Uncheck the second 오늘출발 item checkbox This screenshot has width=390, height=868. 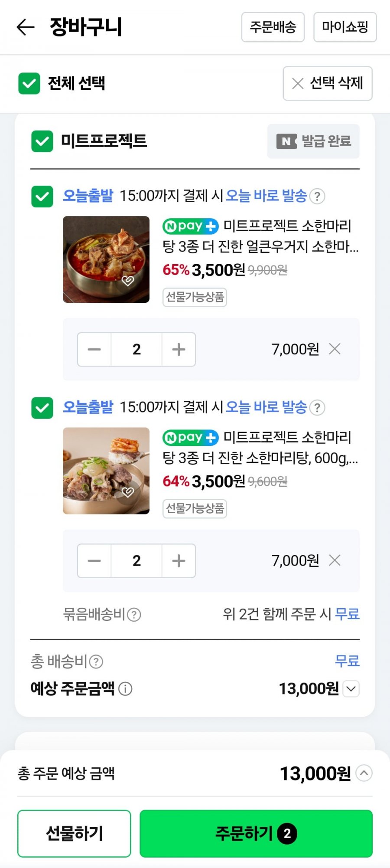click(42, 408)
